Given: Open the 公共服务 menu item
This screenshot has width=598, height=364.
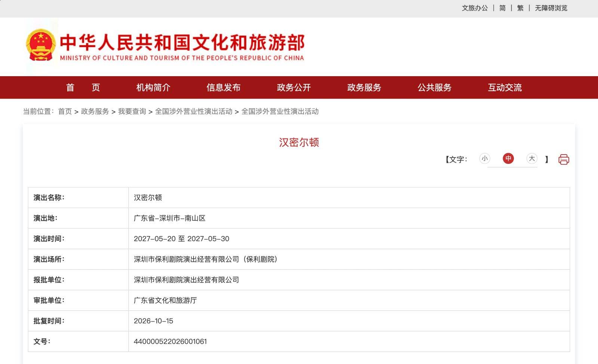Looking at the screenshot, I should [x=434, y=87].
